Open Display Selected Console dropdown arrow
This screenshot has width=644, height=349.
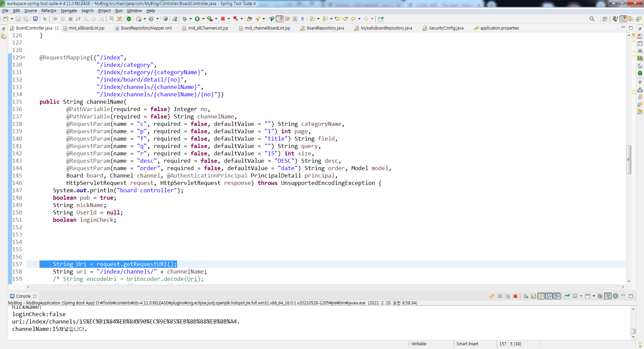click(x=581, y=296)
